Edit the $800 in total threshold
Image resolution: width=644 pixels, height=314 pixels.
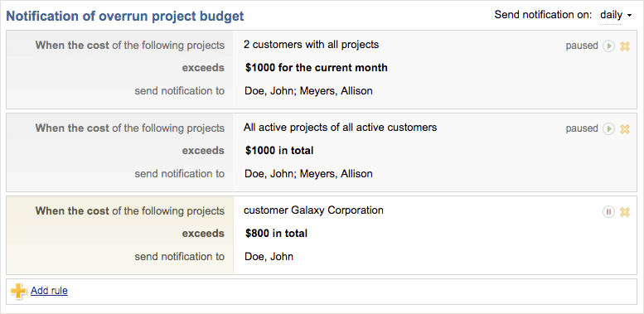pyautogui.click(x=276, y=234)
